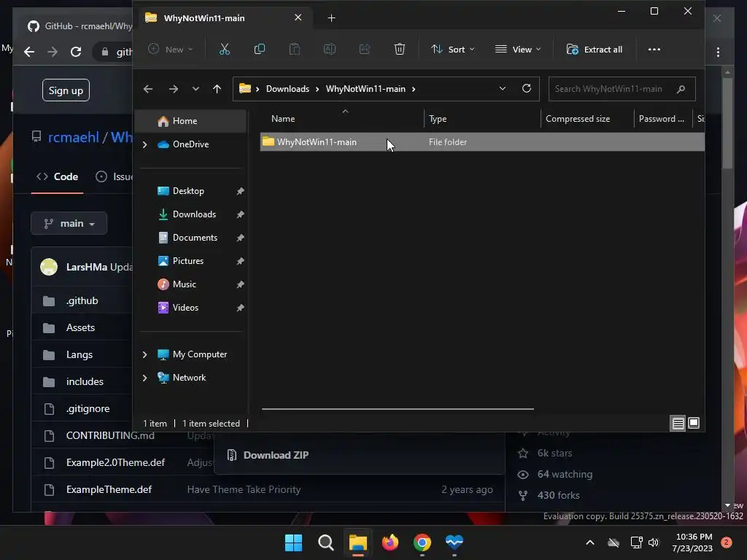
Task: Open the rcmaehl user link on GitHub
Action: click(x=74, y=137)
